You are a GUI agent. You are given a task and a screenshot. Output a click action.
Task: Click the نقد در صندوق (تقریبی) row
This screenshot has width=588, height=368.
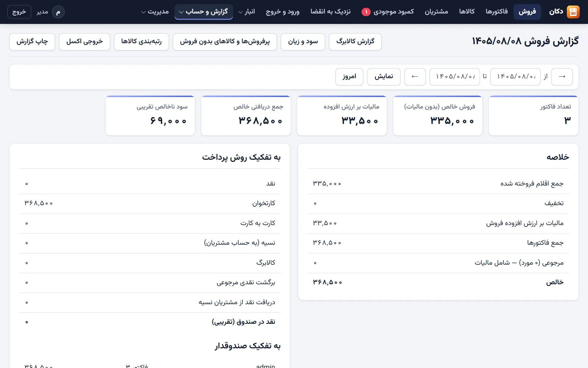[150, 322]
